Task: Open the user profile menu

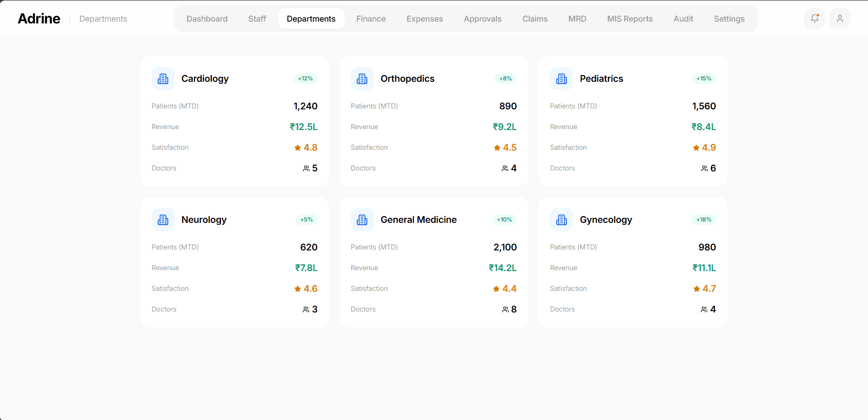Action: [x=839, y=18]
